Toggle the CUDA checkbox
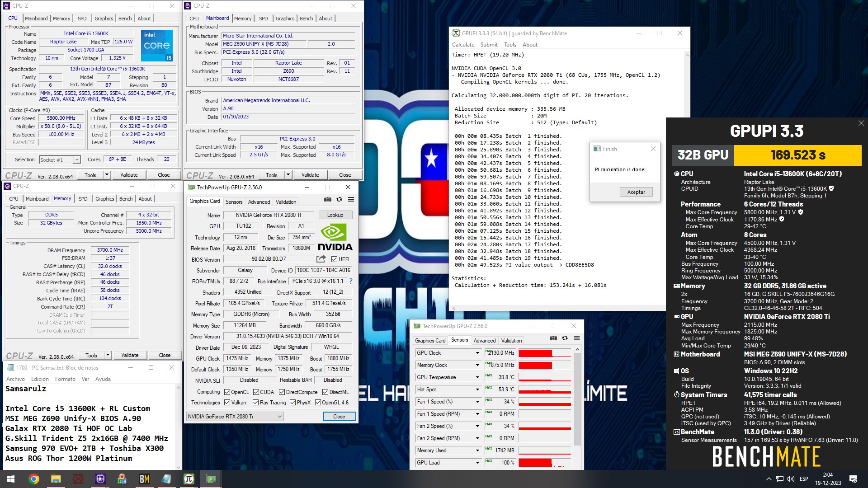This screenshot has height=488, width=868. point(256,392)
